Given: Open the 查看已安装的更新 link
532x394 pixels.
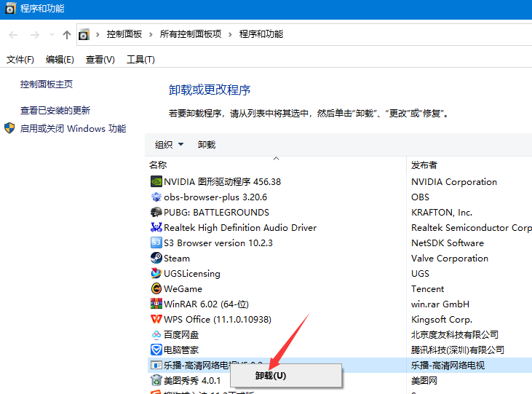Looking at the screenshot, I should tap(55, 111).
